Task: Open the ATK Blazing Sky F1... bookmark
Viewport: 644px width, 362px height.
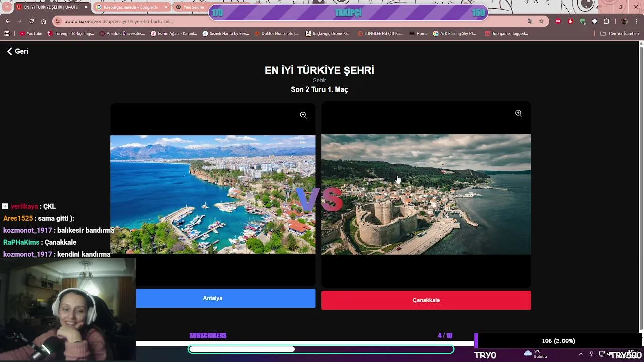Action: pos(454,34)
